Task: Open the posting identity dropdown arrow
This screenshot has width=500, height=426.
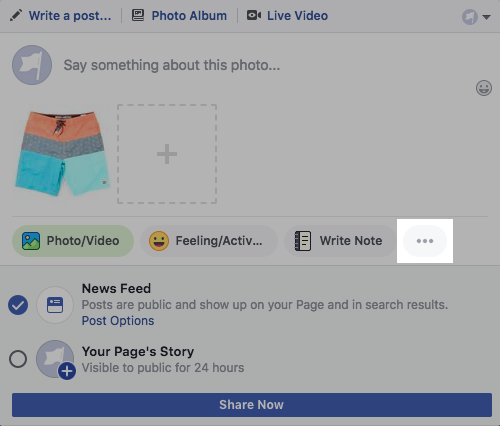Action: click(486, 17)
